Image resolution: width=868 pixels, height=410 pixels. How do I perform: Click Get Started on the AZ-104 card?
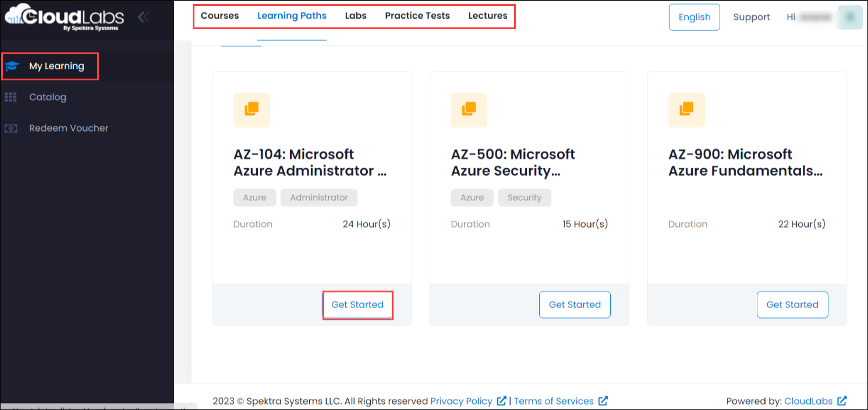coord(357,305)
